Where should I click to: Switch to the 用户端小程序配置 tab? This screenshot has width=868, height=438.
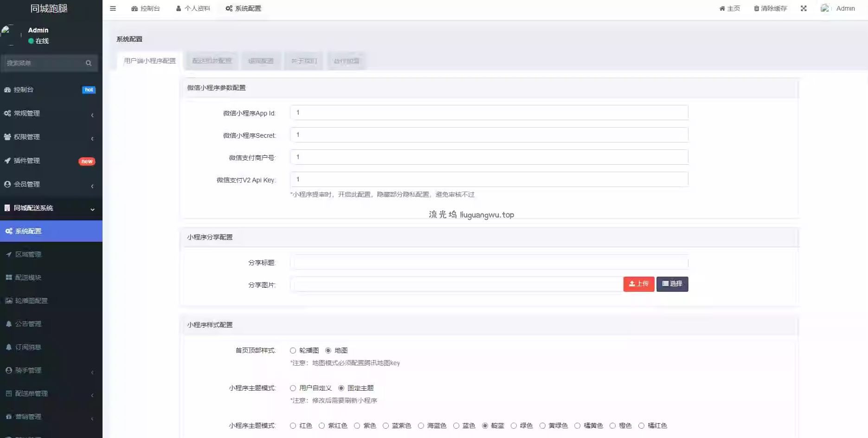coord(150,61)
